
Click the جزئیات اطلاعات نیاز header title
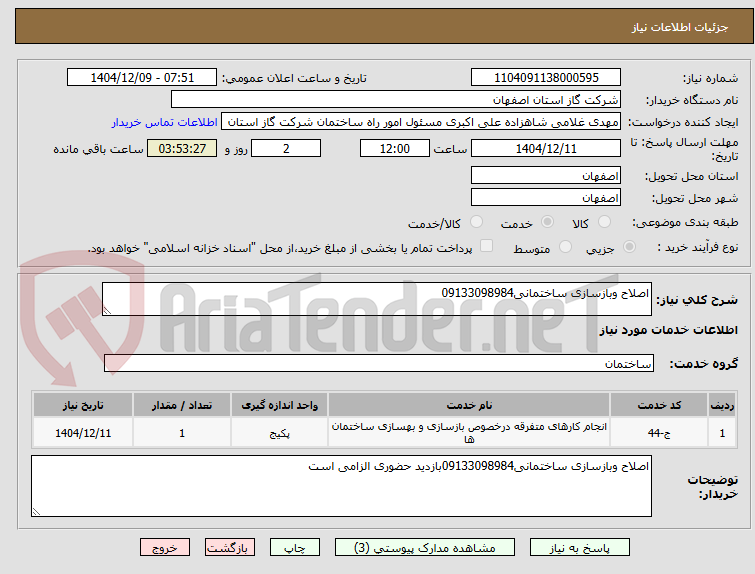[680, 27]
